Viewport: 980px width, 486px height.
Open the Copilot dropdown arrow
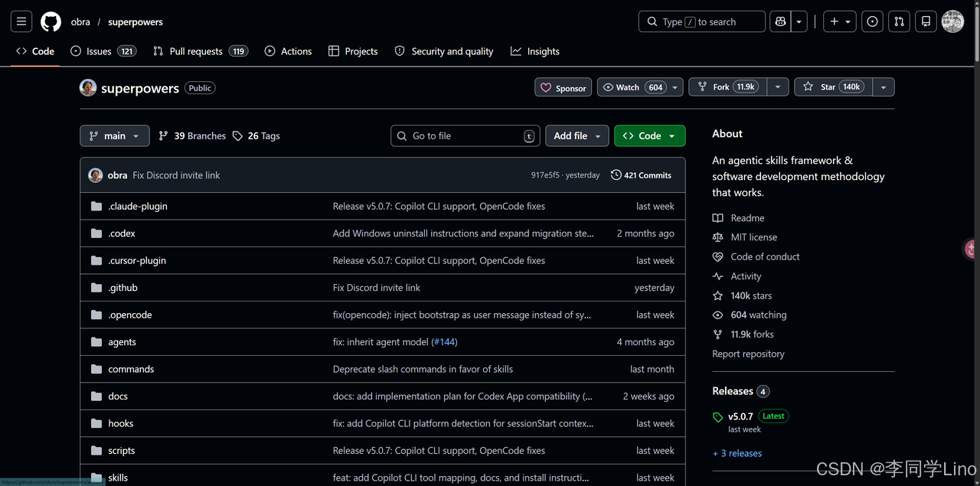[x=799, y=21]
